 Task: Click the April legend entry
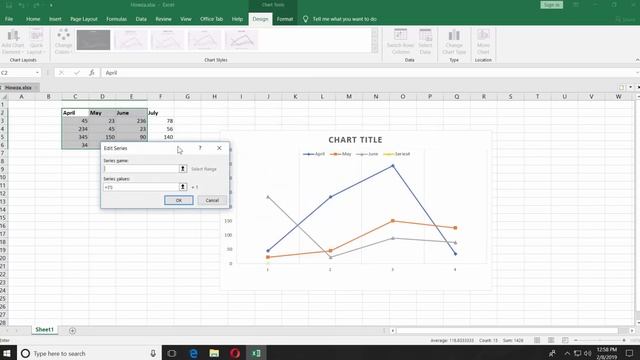point(314,154)
